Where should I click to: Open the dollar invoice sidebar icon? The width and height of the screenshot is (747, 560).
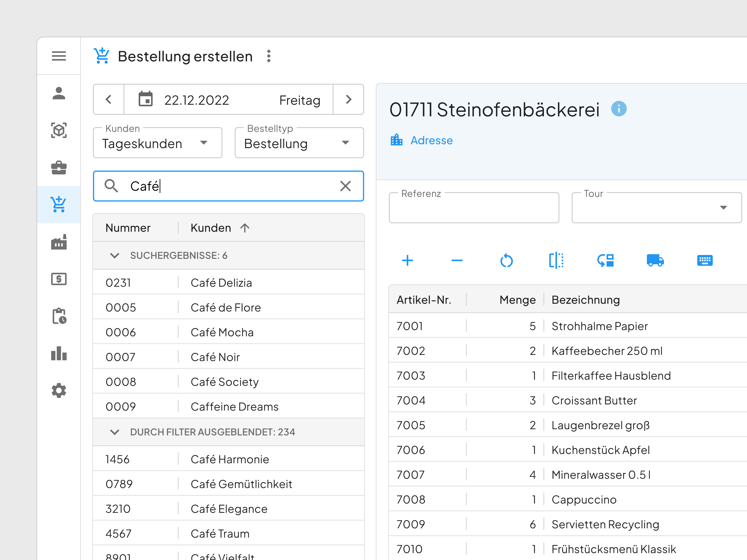(59, 279)
